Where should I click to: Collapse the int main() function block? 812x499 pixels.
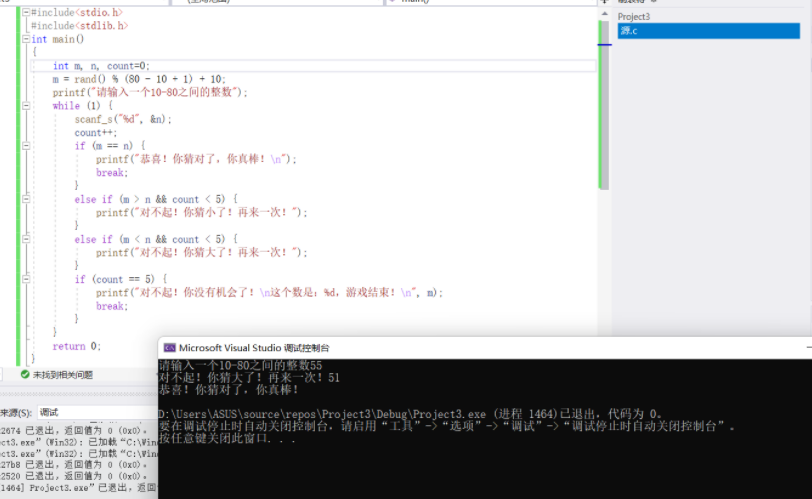[x=26, y=39]
